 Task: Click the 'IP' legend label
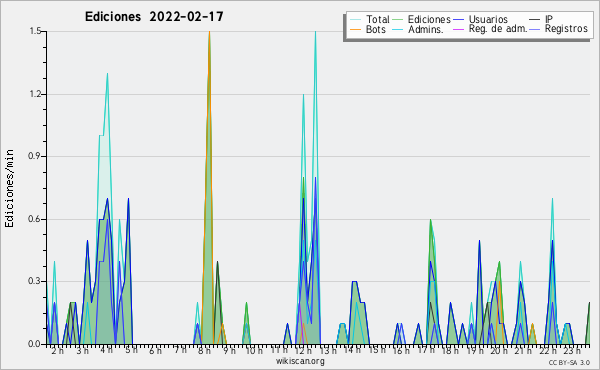click(549, 19)
